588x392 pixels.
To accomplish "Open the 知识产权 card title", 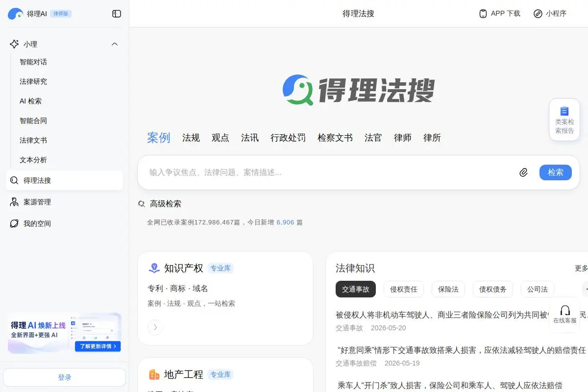I will 184,269.
